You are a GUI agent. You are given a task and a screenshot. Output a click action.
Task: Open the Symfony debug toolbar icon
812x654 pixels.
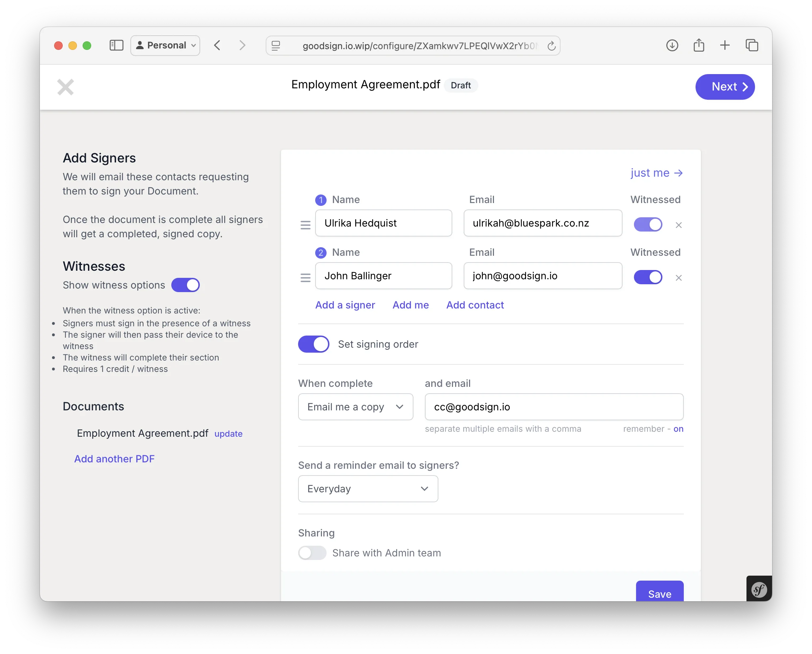point(759,589)
